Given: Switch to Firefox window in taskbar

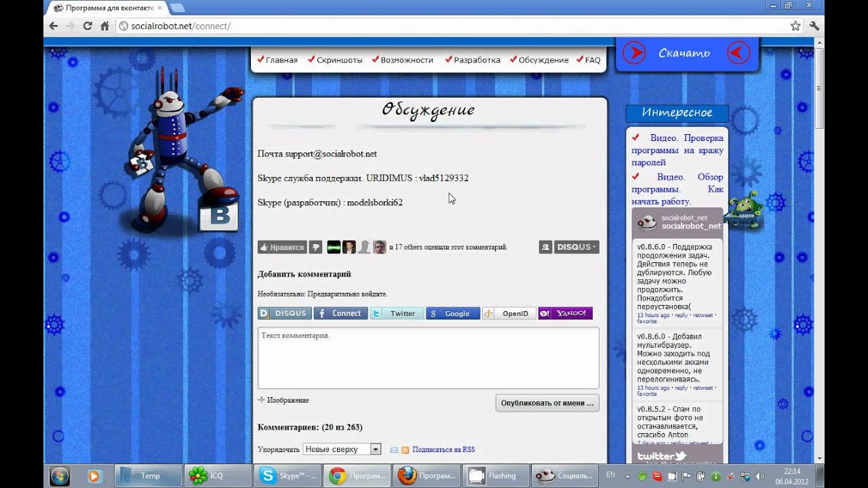Looking at the screenshot, I should pyautogui.click(x=427, y=476).
